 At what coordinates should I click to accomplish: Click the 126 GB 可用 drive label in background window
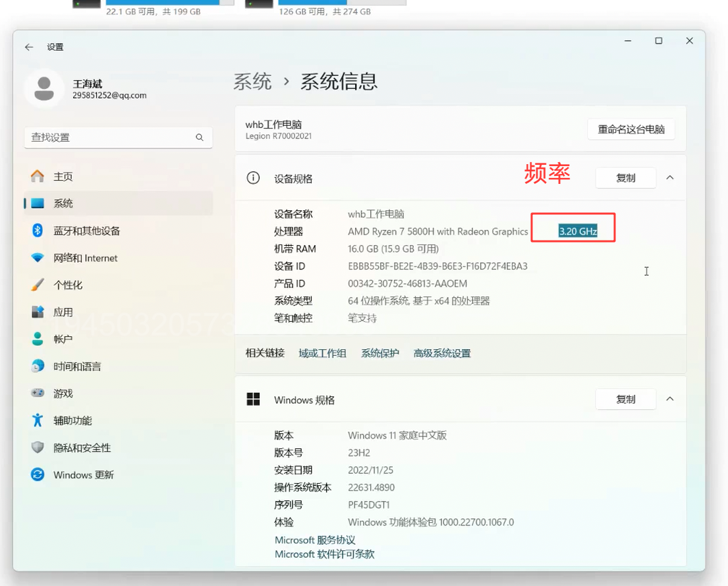[x=325, y=12]
